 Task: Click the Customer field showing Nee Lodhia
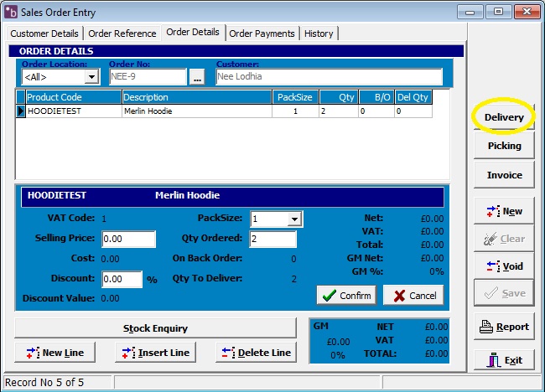pos(329,77)
